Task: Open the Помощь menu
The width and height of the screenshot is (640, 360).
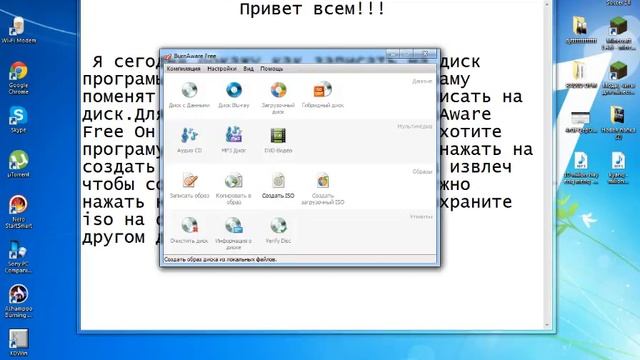Action: [271, 69]
